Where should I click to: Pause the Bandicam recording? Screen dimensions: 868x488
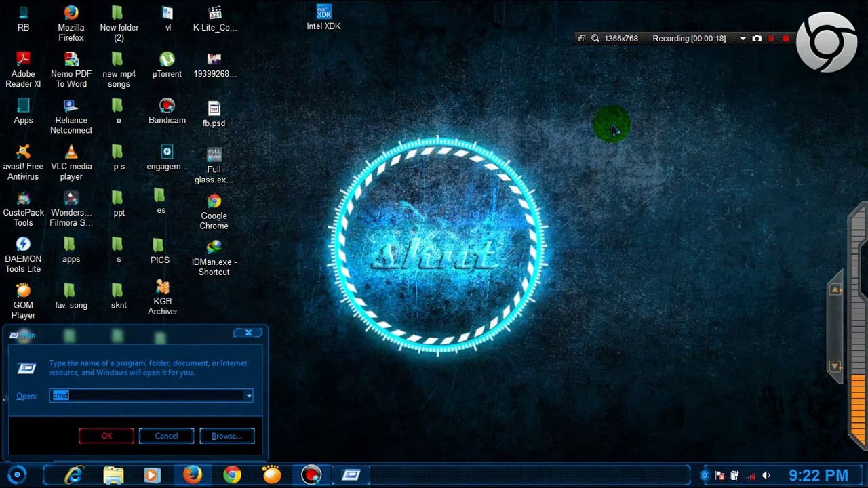(x=771, y=39)
